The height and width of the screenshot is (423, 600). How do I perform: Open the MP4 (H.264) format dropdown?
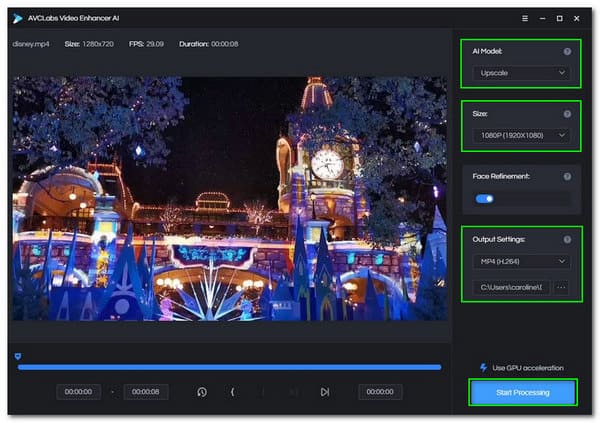(521, 261)
